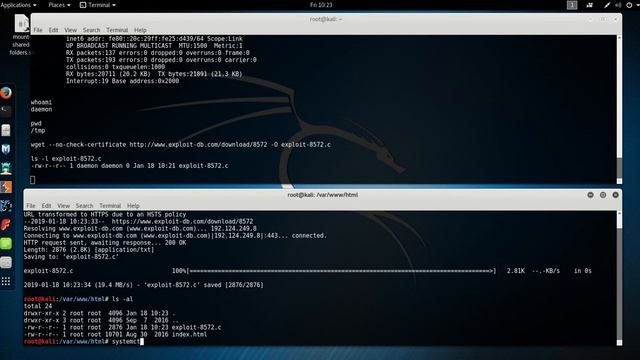Viewport: 640px width, 360px height.
Task: Expand the system menu arrow beside power
Action: pyautogui.click(x=637, y=5)
